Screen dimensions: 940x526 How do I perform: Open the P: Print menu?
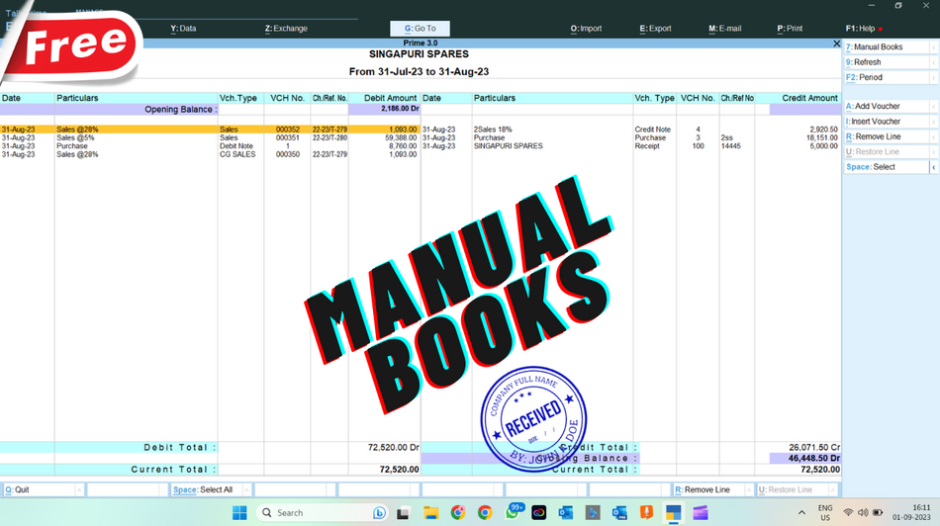tap(790, 29)
